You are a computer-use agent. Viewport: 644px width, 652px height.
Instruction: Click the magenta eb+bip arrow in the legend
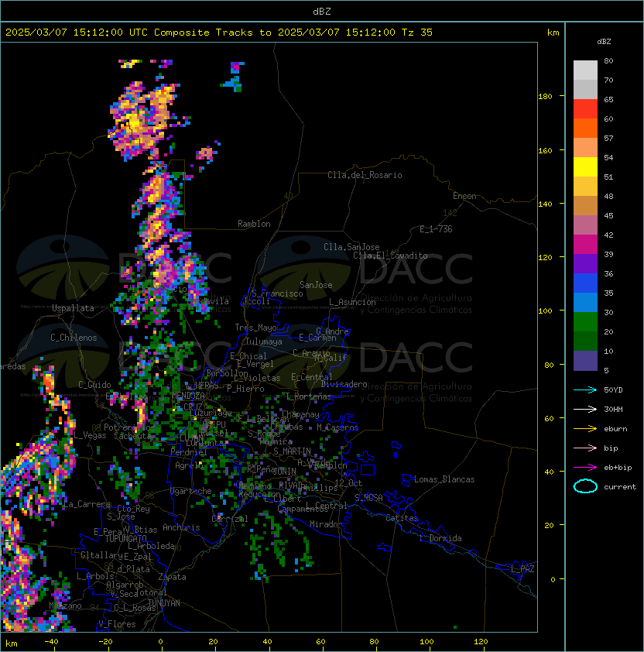pos(585,468)
